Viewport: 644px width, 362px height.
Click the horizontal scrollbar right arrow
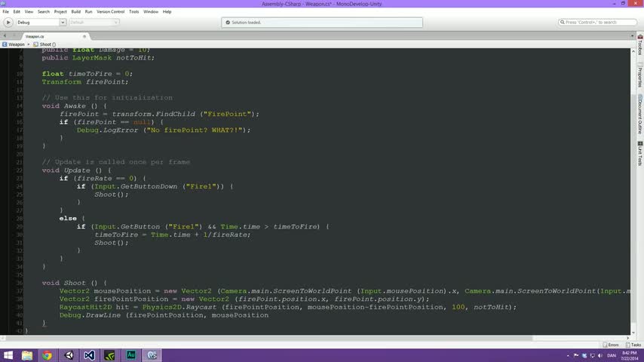[x=627, y=338]
